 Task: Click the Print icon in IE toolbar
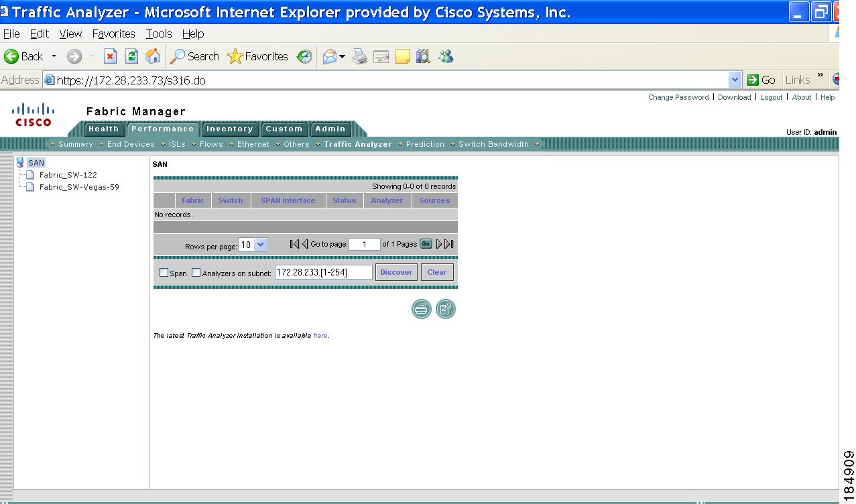[361, 57]
